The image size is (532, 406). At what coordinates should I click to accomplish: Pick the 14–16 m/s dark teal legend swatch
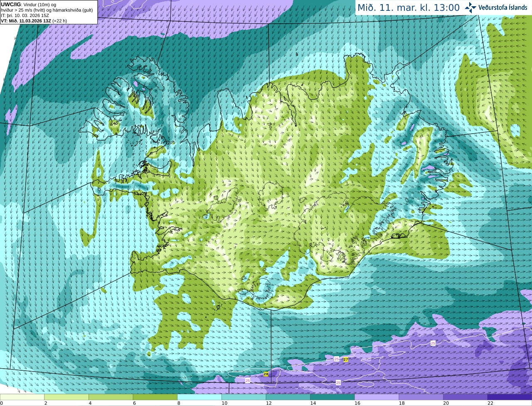(x=332, y=397)
